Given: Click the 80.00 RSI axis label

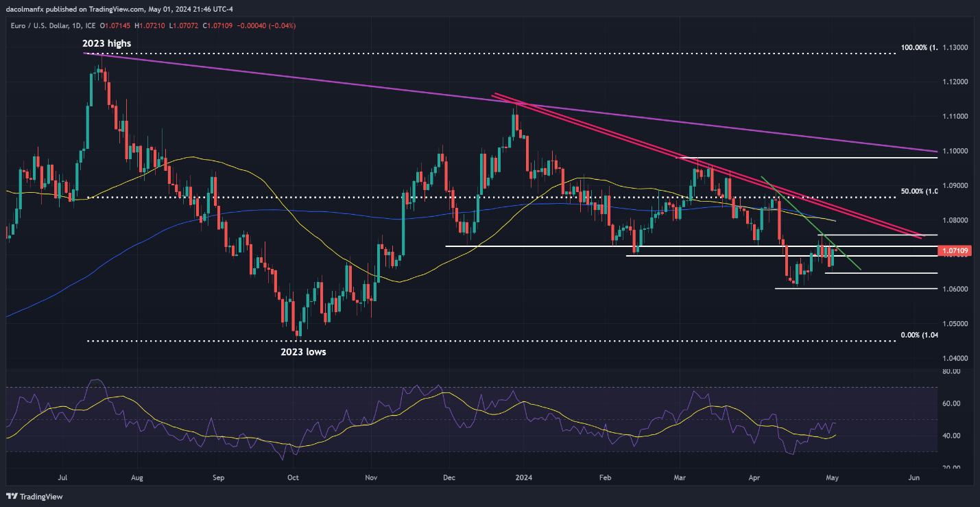Looking at the screenshot, I should pos(951,371).
